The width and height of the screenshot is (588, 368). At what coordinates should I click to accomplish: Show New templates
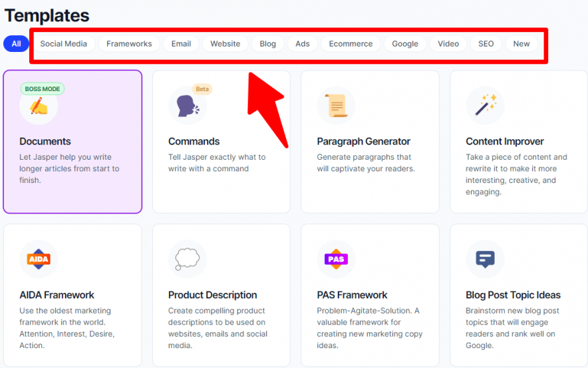click(521, 44)
